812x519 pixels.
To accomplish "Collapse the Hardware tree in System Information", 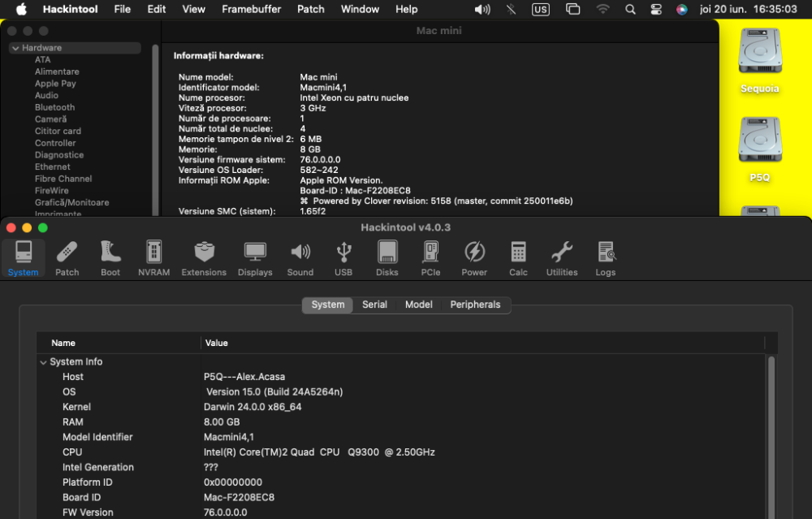I will pos(15,48).
